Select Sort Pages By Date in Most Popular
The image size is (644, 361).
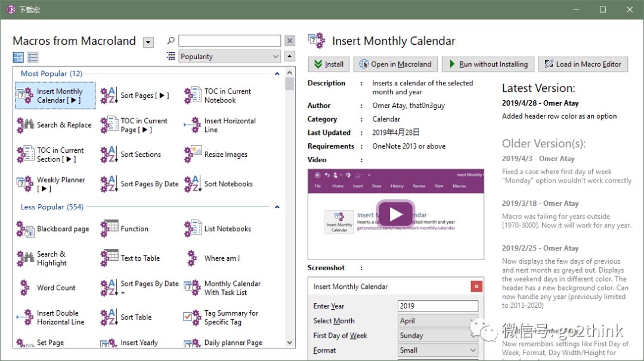point(140,184)
